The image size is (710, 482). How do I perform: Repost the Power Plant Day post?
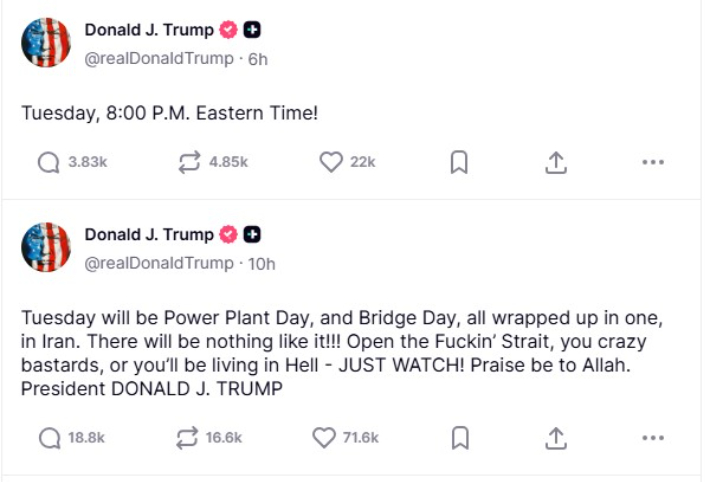click(188, 437)
